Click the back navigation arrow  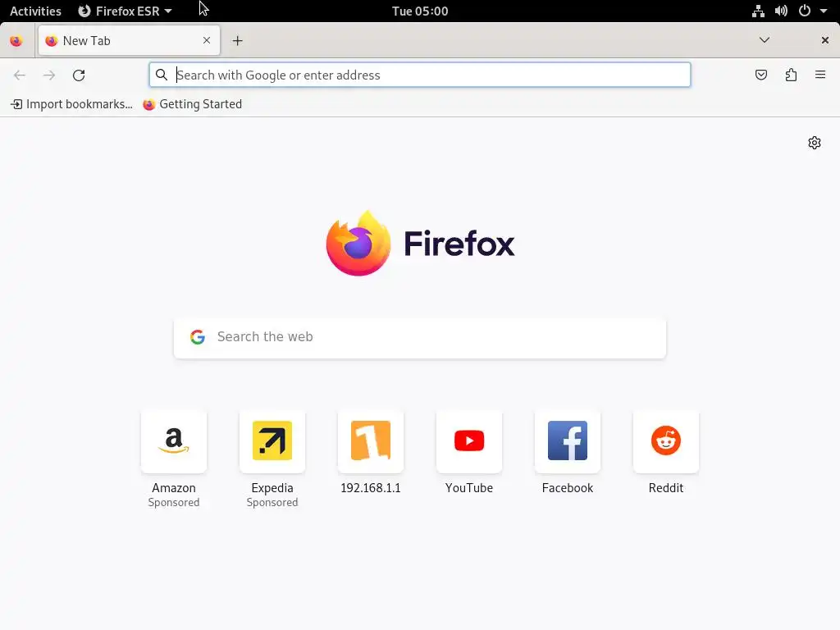[20, 75]
